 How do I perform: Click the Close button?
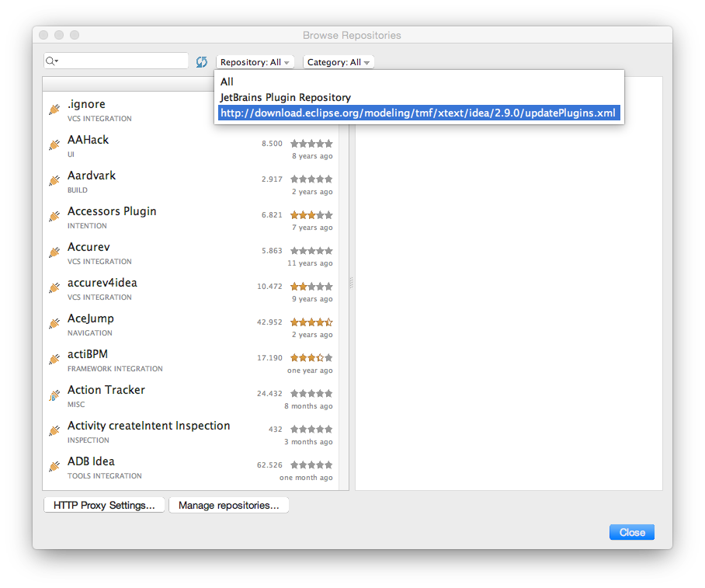pos(631,532)
